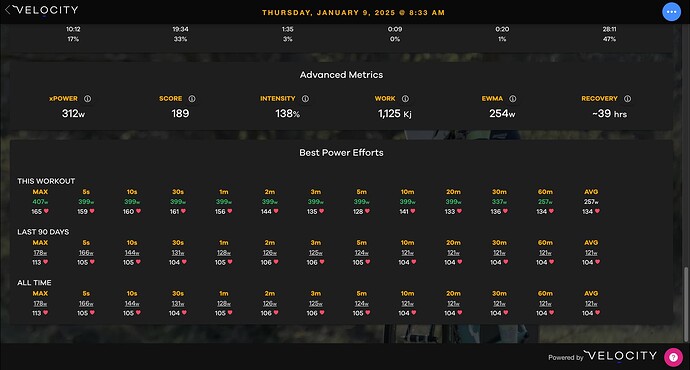The width and height of the screenshot is (690, 370).
Task: Open the pink help question-mark button
Action: [673, 357]
